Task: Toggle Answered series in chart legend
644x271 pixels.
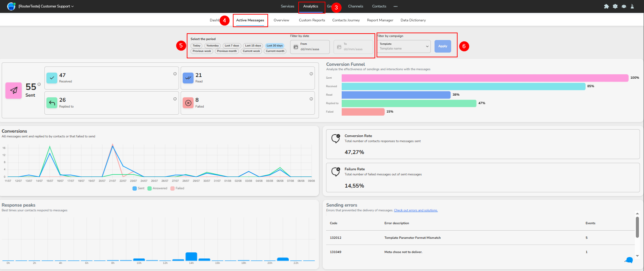Action: (158, 188)
